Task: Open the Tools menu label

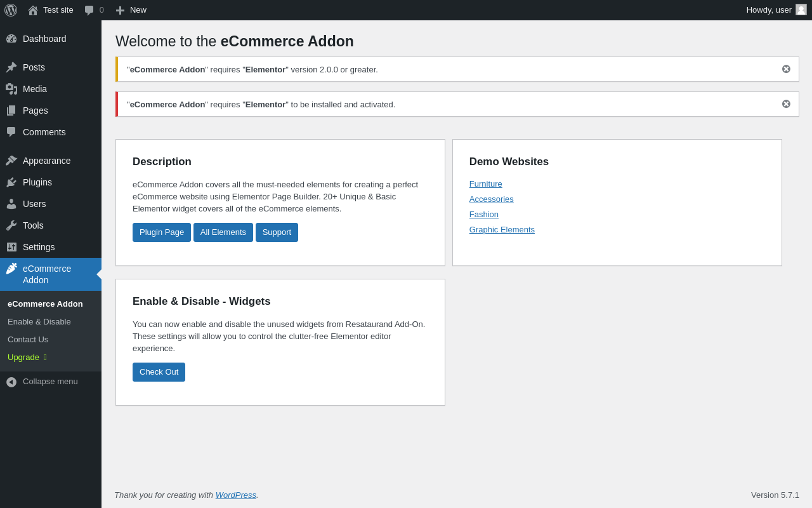Action: (x=33, y=225)
